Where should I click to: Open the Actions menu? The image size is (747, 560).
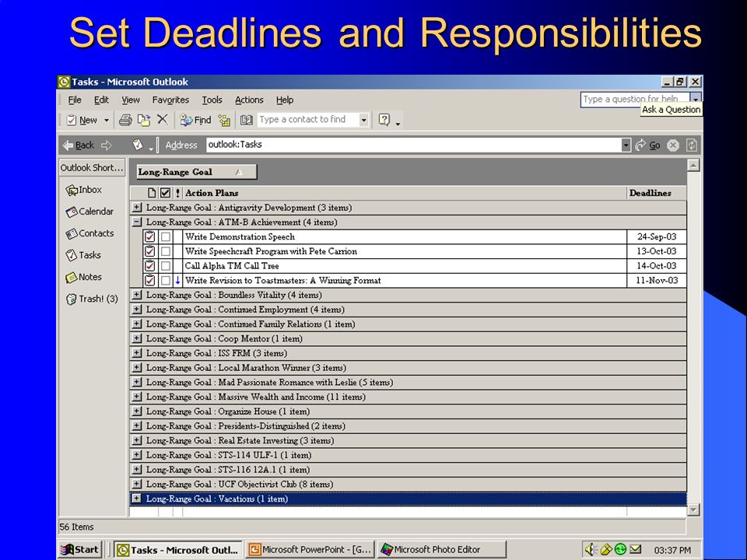pyautogui.click(x=249, y=100)
